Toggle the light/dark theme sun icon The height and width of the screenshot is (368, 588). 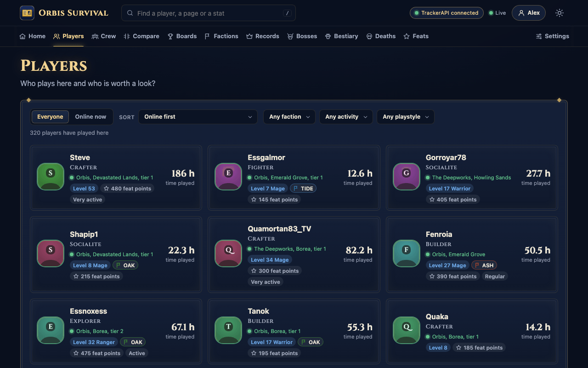click(560, 13)
